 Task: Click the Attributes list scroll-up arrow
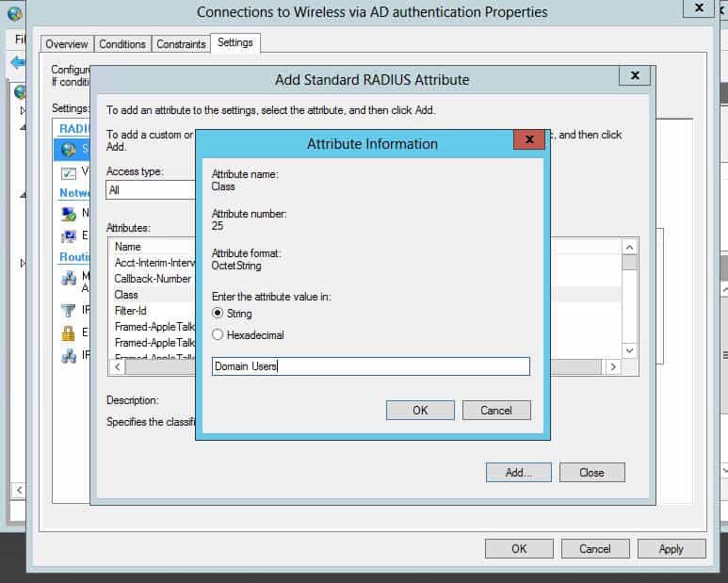629,247
